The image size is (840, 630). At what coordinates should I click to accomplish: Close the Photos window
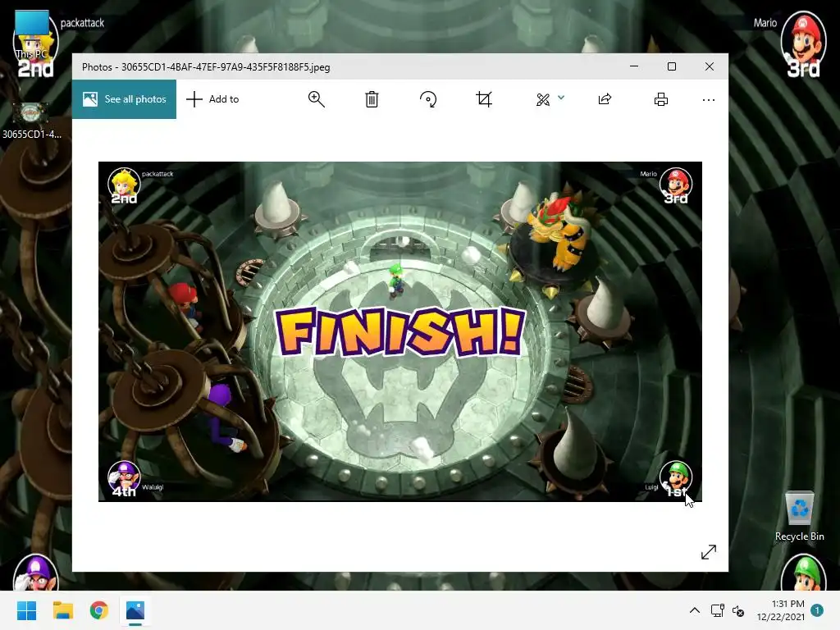click(710, 66)
